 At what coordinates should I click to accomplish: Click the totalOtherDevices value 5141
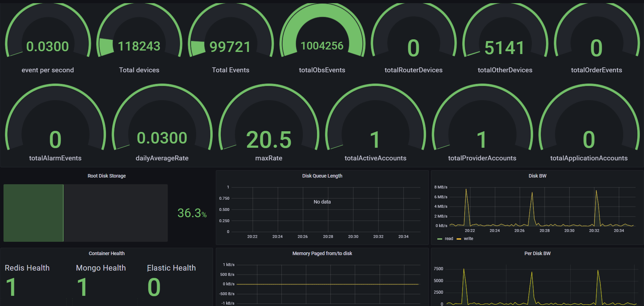point(505,48)
